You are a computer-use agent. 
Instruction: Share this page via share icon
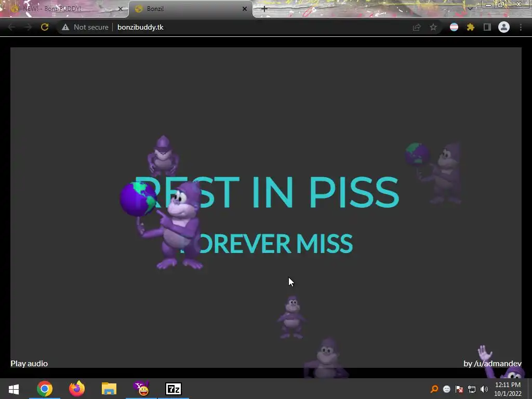pyautogui.click(x=417, y=27)
